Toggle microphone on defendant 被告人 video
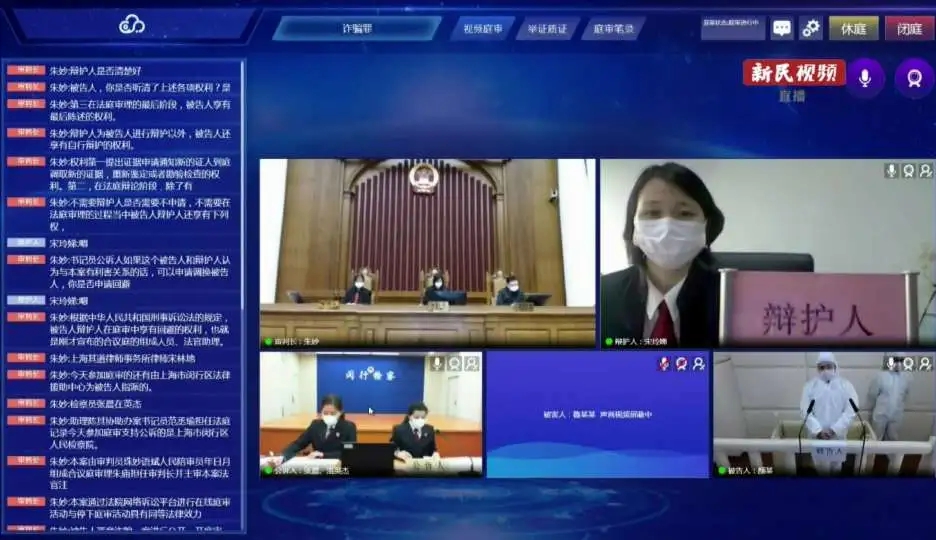Screen dimensions: 936x540 click(891, 364)
